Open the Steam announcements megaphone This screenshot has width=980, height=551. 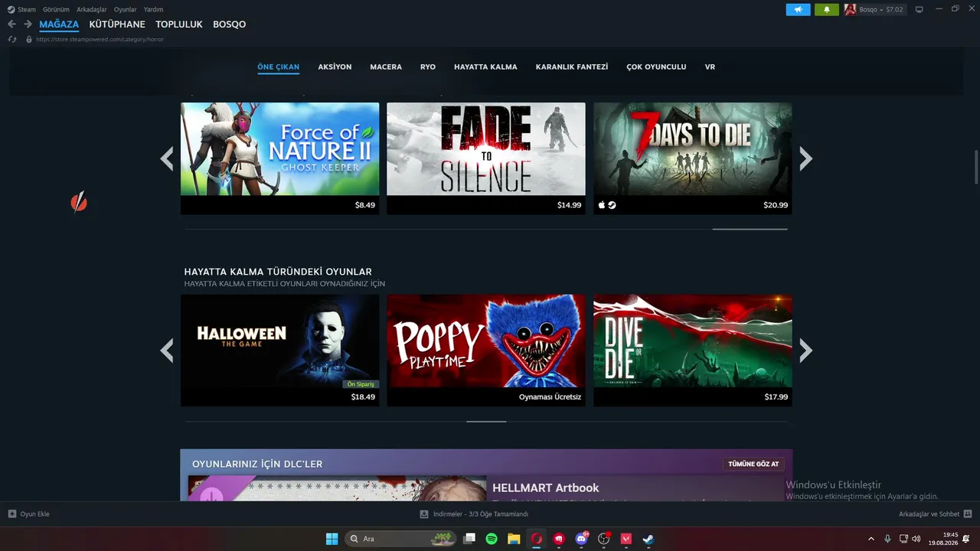click(798, 10)
